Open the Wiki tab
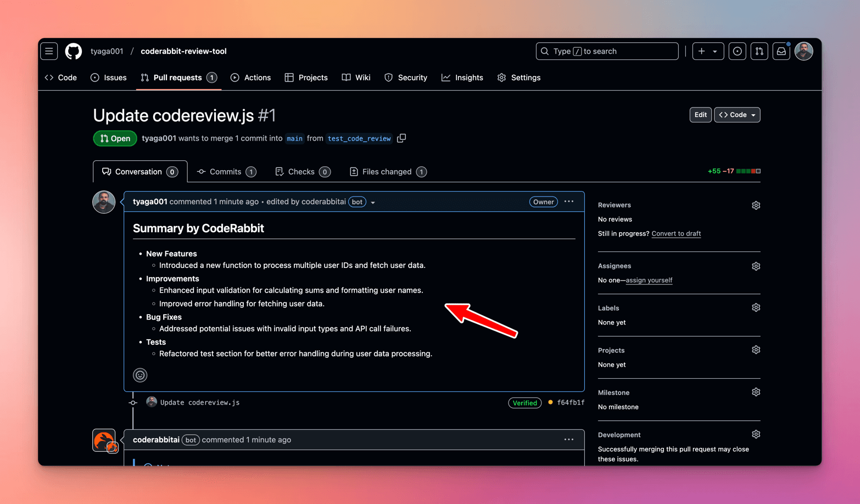The width and height of the screenshot is (860, 504). 356,77
